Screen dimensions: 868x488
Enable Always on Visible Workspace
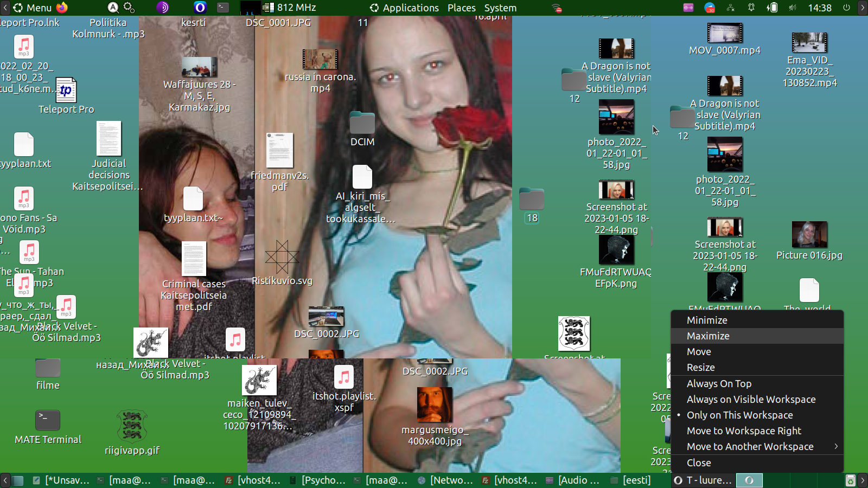[x=751, y=400]
